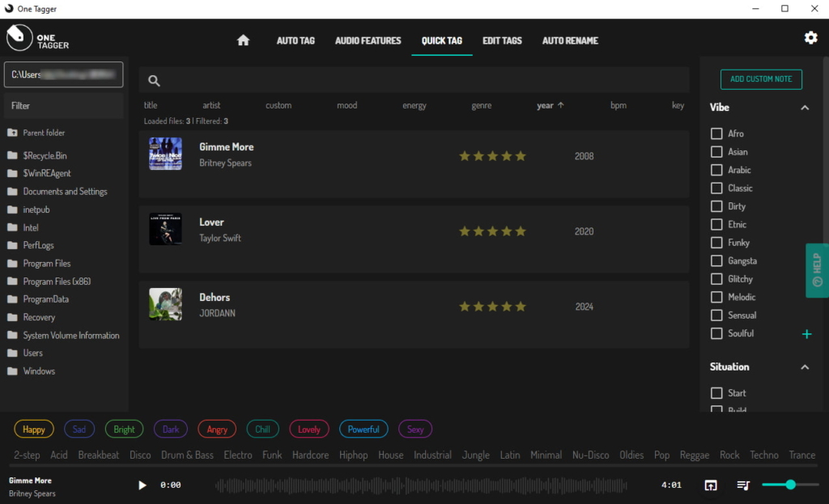829x504 pixels.
Task: Open the search field magnifier icon
Action: [x=154, y=80]
